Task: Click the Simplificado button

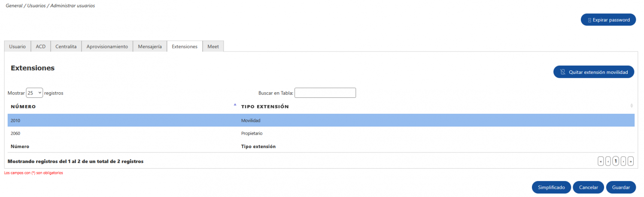Action: 552,187
